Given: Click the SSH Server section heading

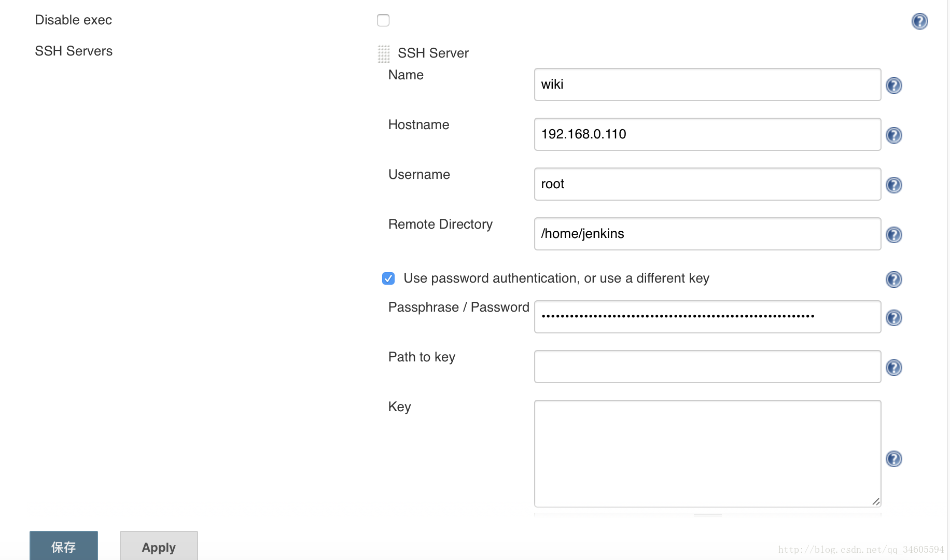Looking at the screenshot, I should pyautogui.click(x=433, y=53).
